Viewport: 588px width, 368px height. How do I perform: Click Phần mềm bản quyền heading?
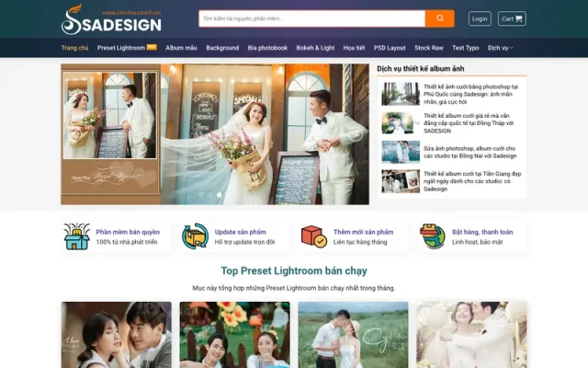(128, 232)
